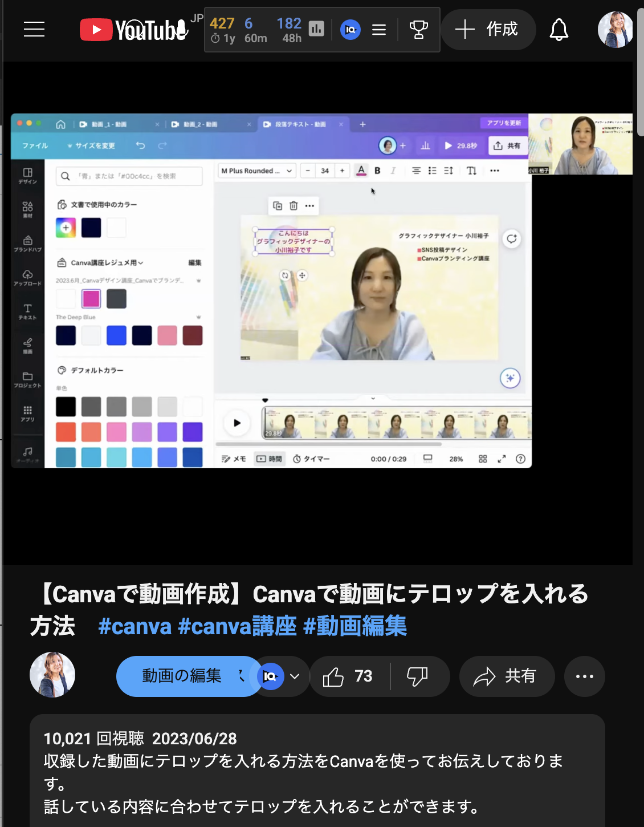
Task: Open the #動画編集 hashtag link
Action: point(355,626)
